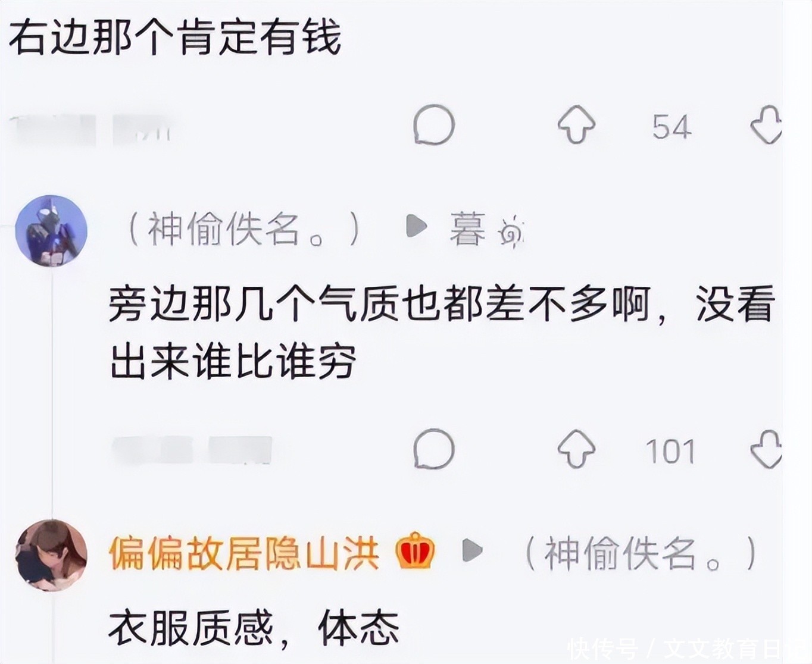Open the avatar of 偏偏故居隐山洪
The width and height of the screenshot is (812, 664).
[51, 555]
